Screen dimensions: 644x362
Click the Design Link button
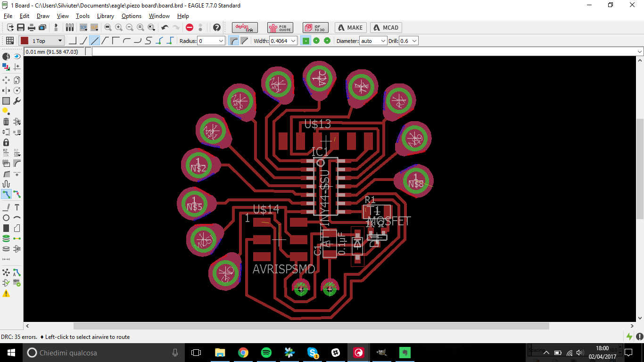point(245,28)
